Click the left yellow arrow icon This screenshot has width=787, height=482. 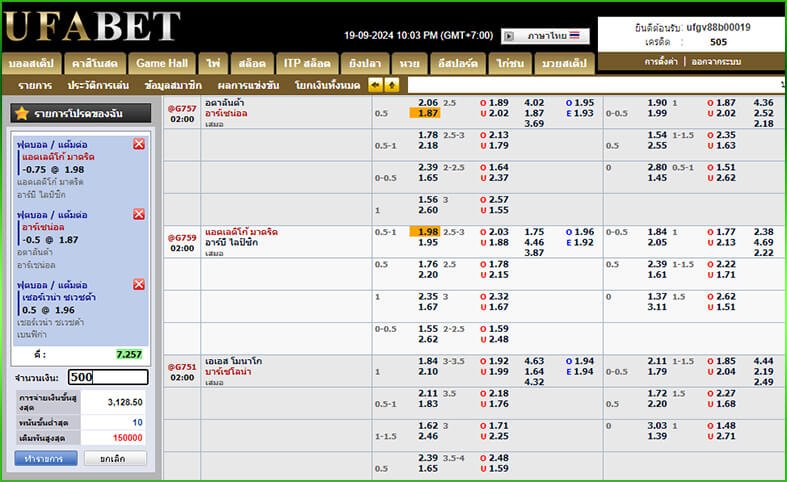point(375,85)
